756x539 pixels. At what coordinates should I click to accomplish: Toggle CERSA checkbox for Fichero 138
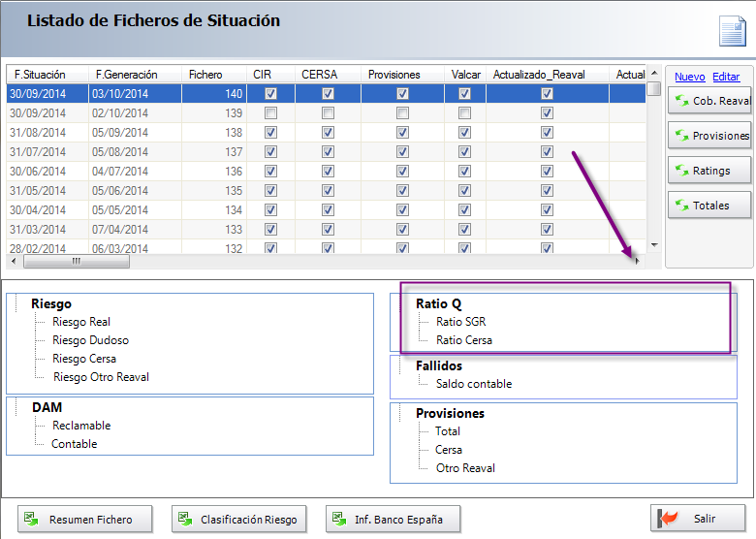tap(329, 132)
